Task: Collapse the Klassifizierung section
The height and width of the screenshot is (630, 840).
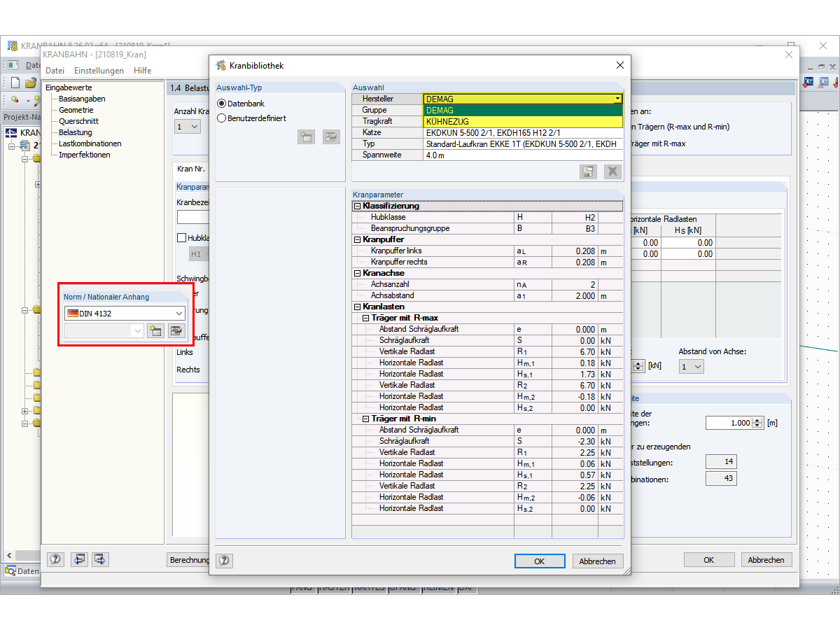Action: point(358,206)
